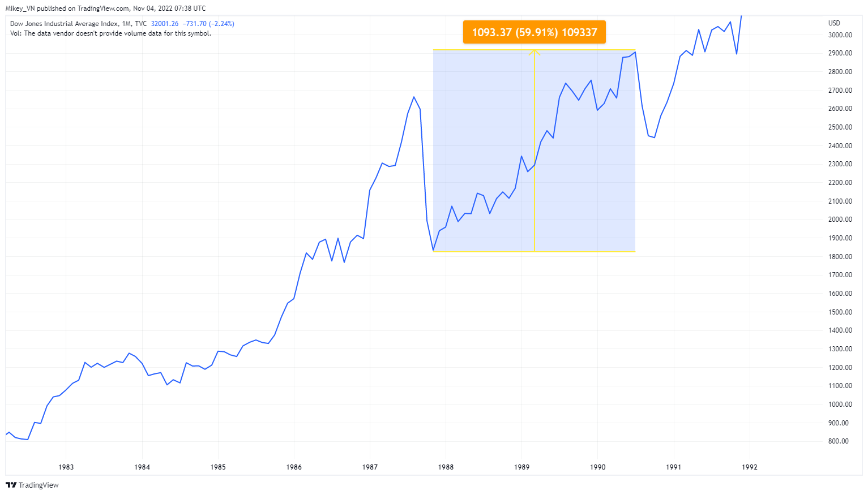Click the TVC exchange label

[140, 24]
